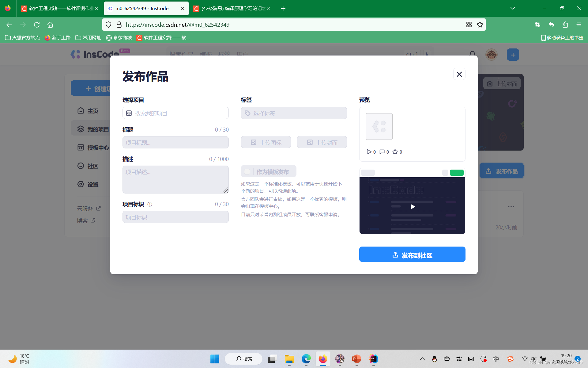The width and height of the screenshot is (588, 368).
Task: Open the 火狐官方站点 bookmark folder
Action: coord(22,37)
